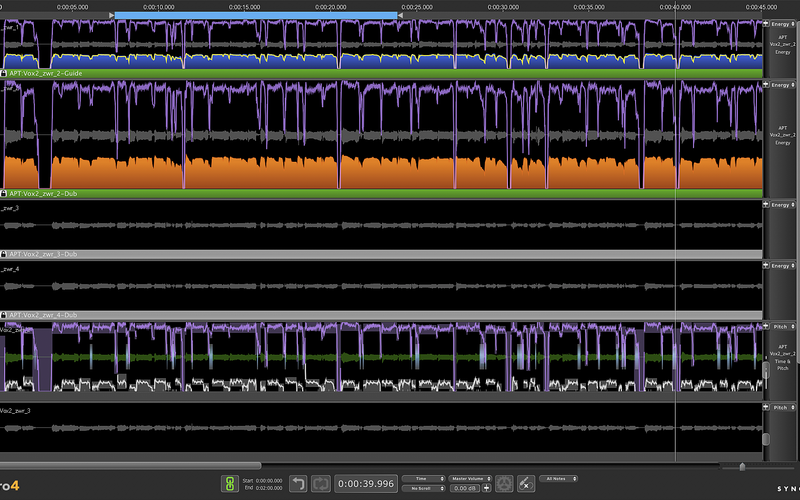Image resolution: width=800 pixels, height=500 pixels.
Task: Open the Energy dropdown on the second track
Action: click(783, 85)
